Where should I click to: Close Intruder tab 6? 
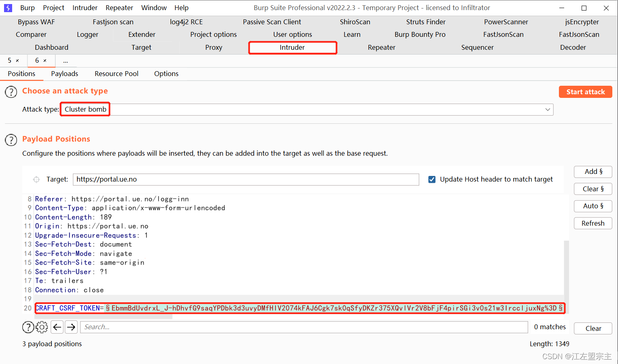[45, 61]
